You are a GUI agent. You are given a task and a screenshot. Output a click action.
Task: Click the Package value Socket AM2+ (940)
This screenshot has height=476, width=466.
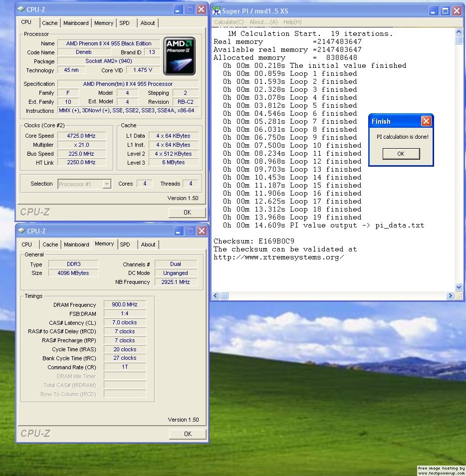pos(109,61)
